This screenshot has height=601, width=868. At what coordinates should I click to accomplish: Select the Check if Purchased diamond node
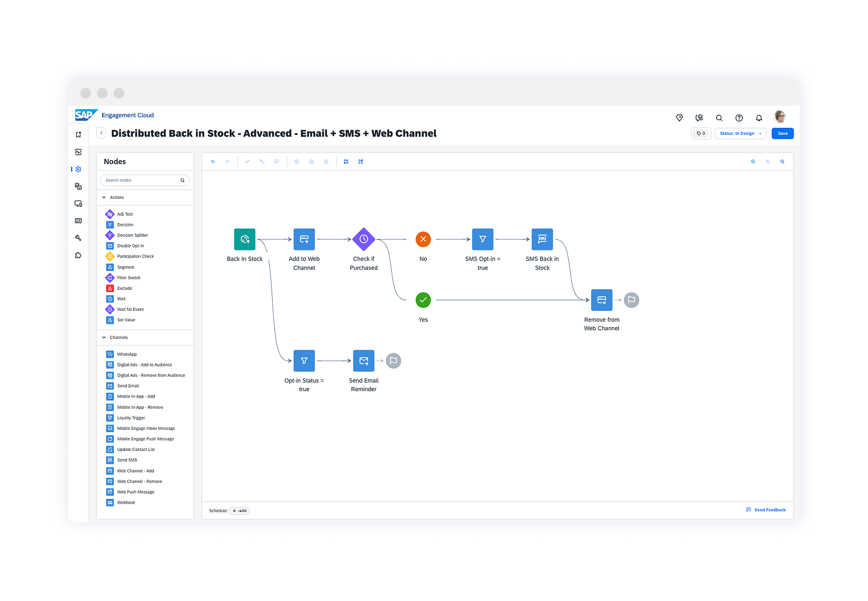(364, 239)
